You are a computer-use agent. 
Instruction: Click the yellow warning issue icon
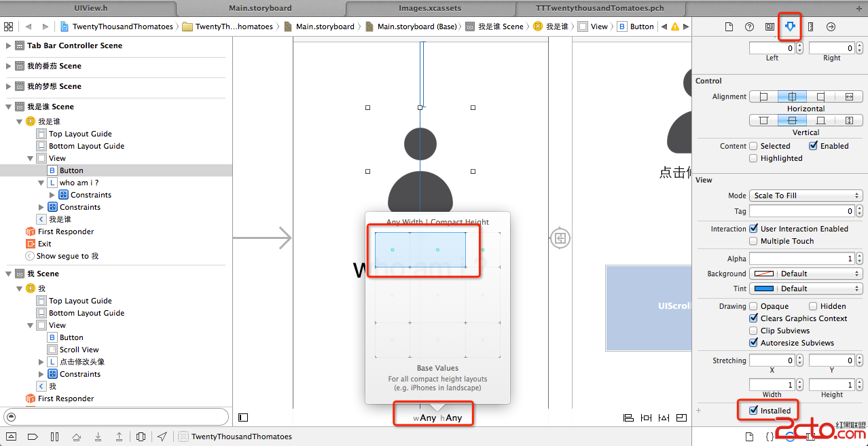click(x=674, y=26)
